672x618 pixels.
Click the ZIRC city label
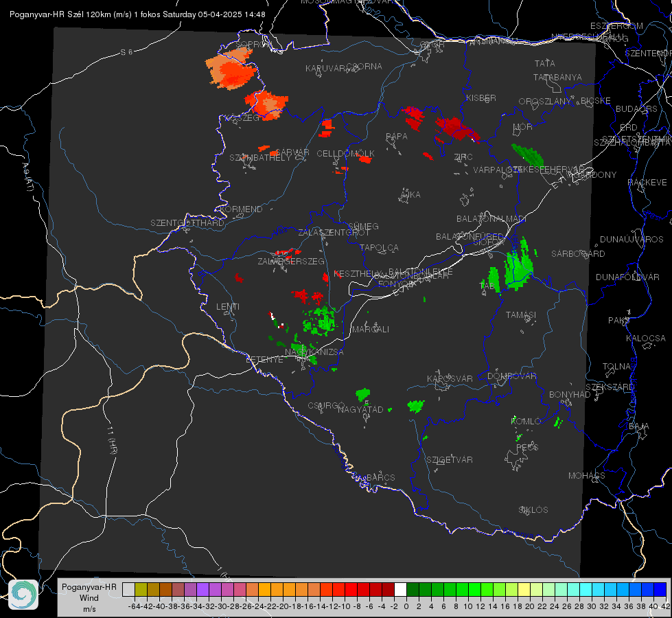point(463,157)
